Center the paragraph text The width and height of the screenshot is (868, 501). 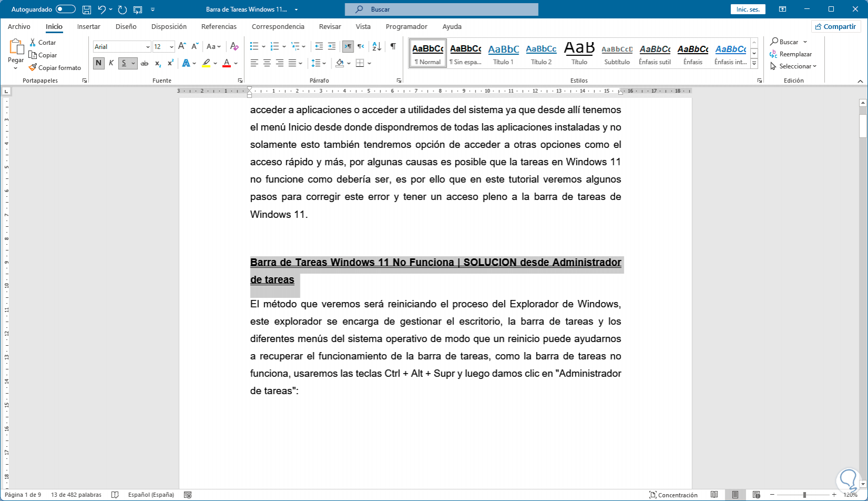click(267, 63)
